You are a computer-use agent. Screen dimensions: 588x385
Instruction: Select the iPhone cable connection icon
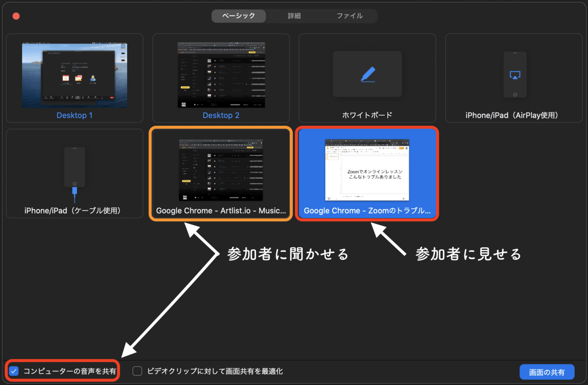click(x=74, y=174)
